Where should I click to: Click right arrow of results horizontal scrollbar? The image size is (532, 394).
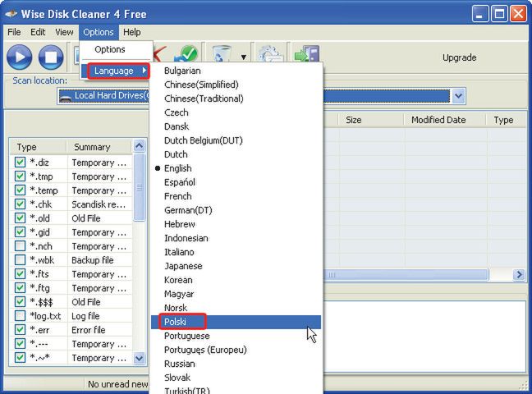(x=519, y=274)
